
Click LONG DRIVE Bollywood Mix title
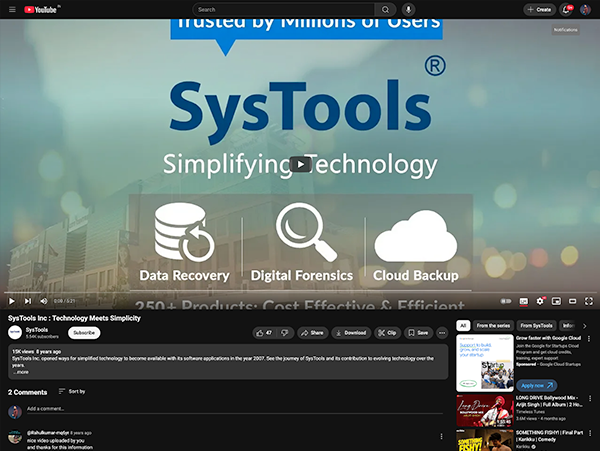click(x=549, y=401)
